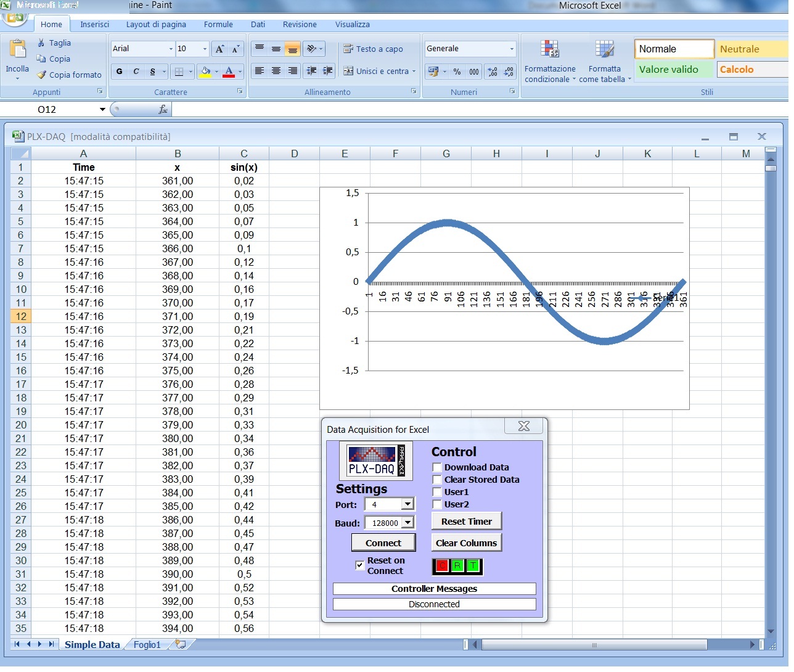Uncheck the Reset on Connect checkbox
794x672 pixels.
pyautogui.click(x=360, y=565)
